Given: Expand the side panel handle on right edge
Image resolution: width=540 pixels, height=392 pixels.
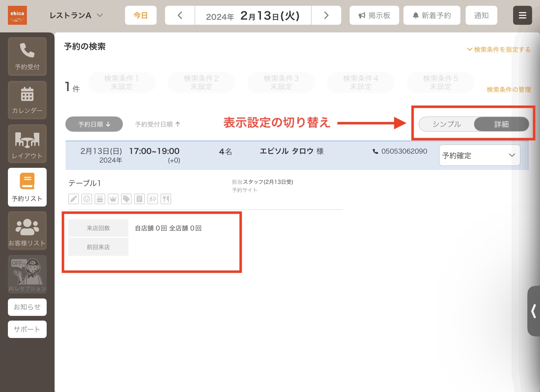Looking at the screenshot, I should 534,311.
